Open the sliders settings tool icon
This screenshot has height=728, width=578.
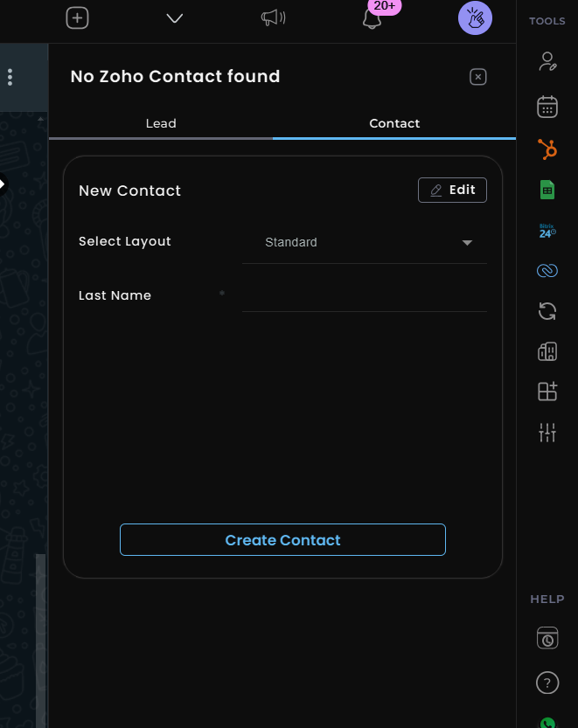tap(547, 433)
